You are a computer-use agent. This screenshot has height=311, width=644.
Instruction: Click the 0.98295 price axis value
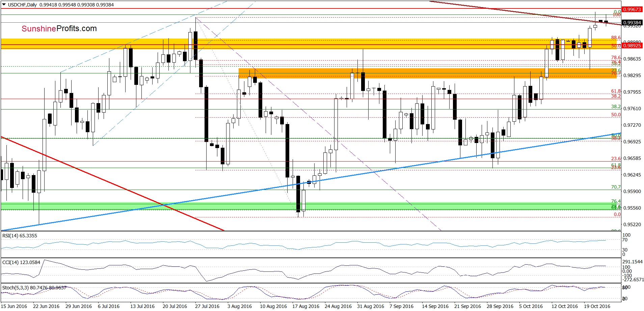pyautogui.click(x=632, y=75)
